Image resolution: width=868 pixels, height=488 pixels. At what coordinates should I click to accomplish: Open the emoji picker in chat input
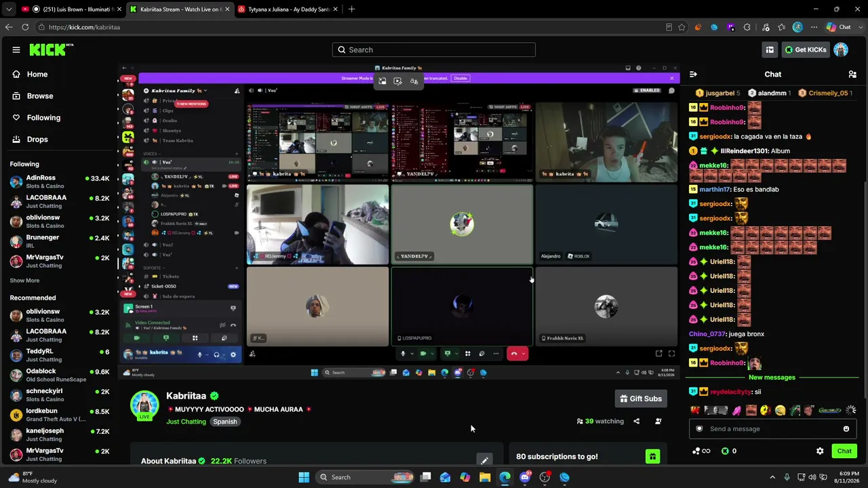846,429
